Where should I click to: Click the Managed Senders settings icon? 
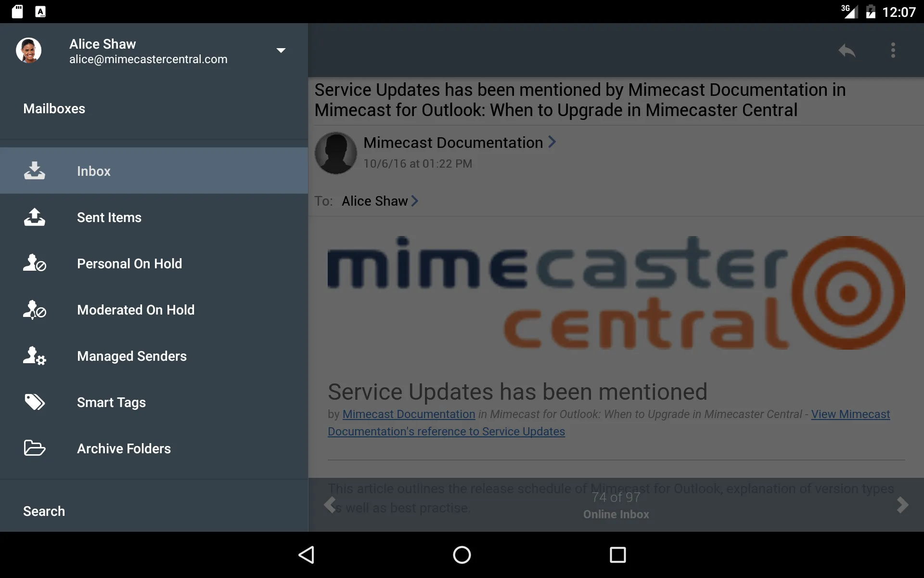coord(35,356)
